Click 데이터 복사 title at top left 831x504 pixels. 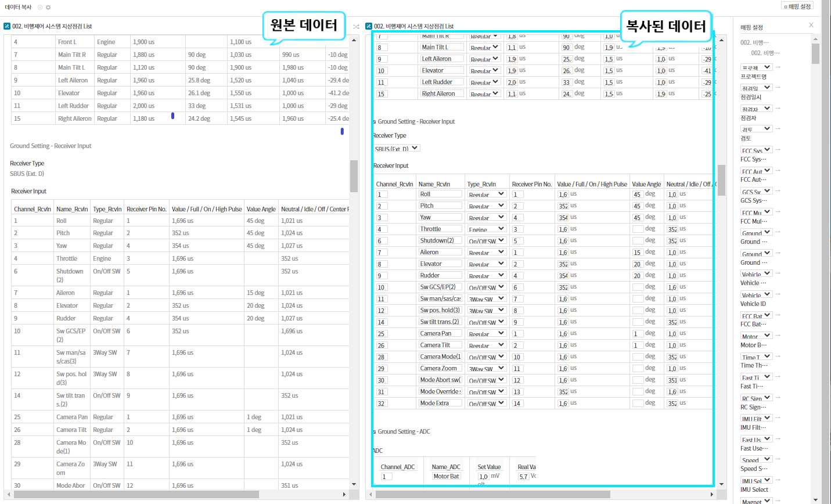(x=18, y=7)
